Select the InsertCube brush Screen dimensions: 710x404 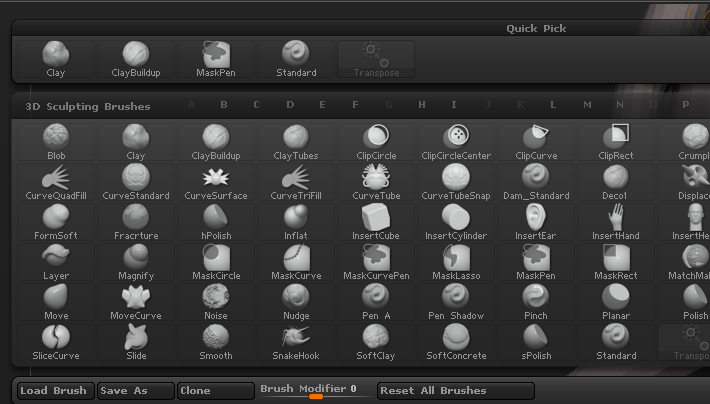[x=376, y=222]
